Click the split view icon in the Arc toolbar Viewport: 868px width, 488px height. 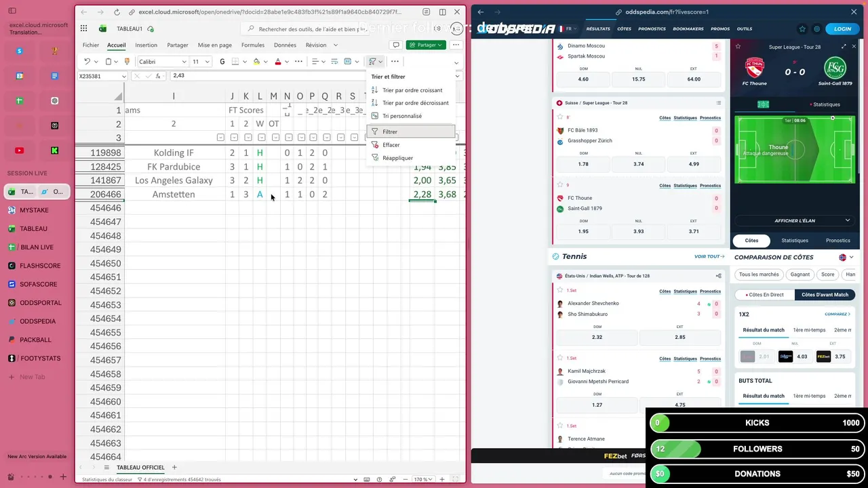click(443, 12)
